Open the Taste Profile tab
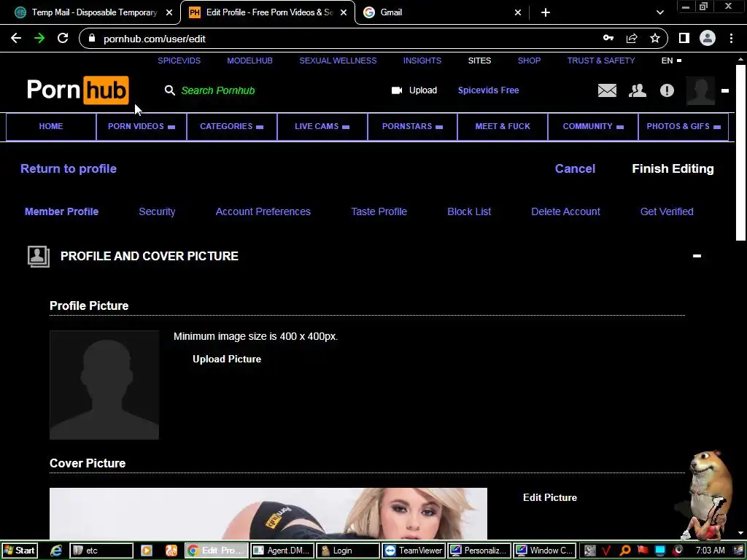747x560 pixels. point(379,211)
